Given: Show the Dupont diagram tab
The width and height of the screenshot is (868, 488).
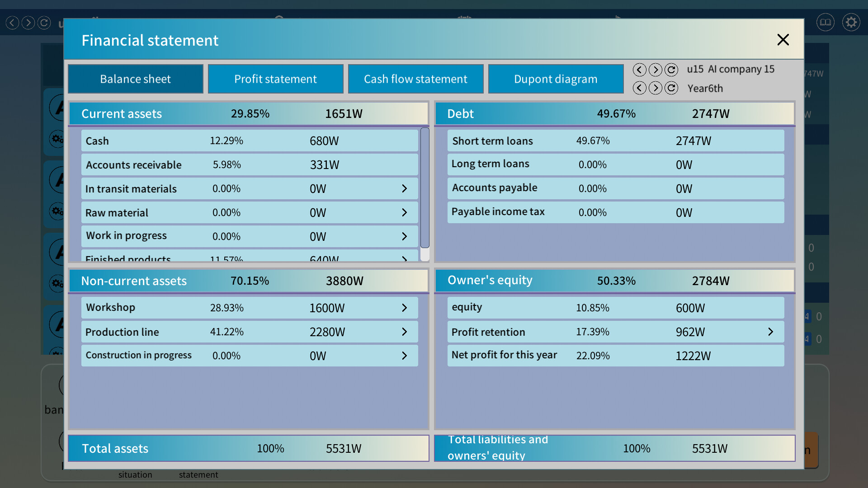Looking at the screenshot, I should click(556, 79).
